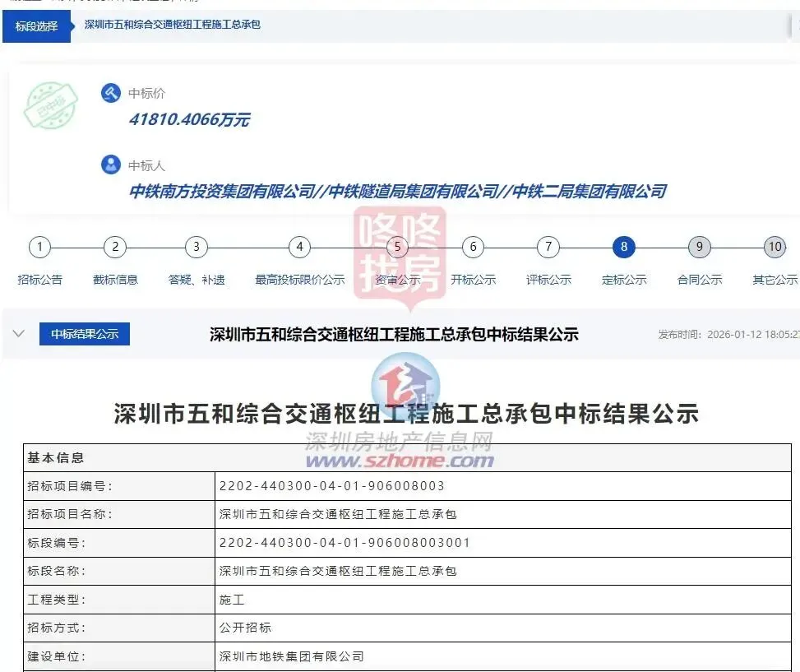Click the 中标人 person icon
This screenshot has width=800, height=672.
[x=111, y=165]
